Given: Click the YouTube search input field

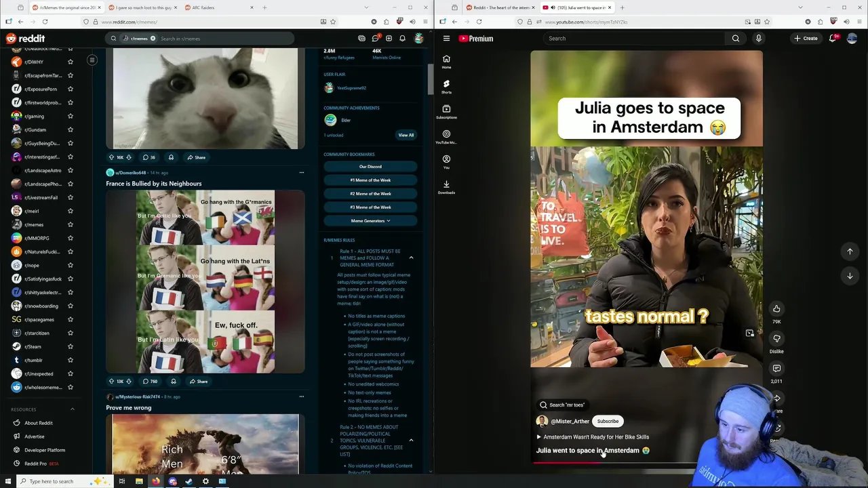Looking at the screenshot, I should 634,39.
